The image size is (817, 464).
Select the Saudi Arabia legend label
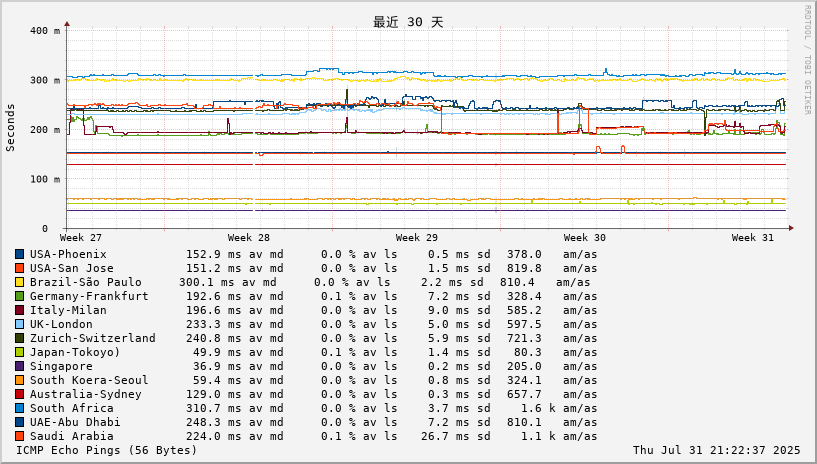pos(71,436)
